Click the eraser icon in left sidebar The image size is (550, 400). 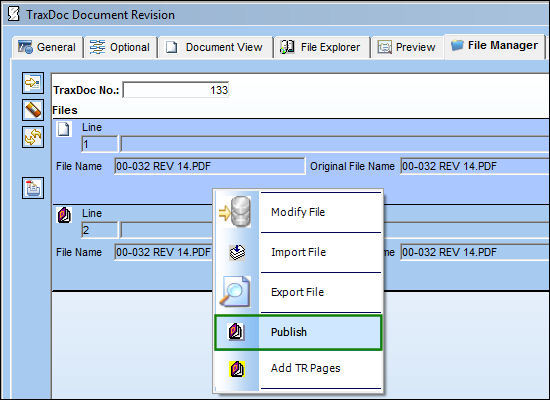click(x=33, y=110)
